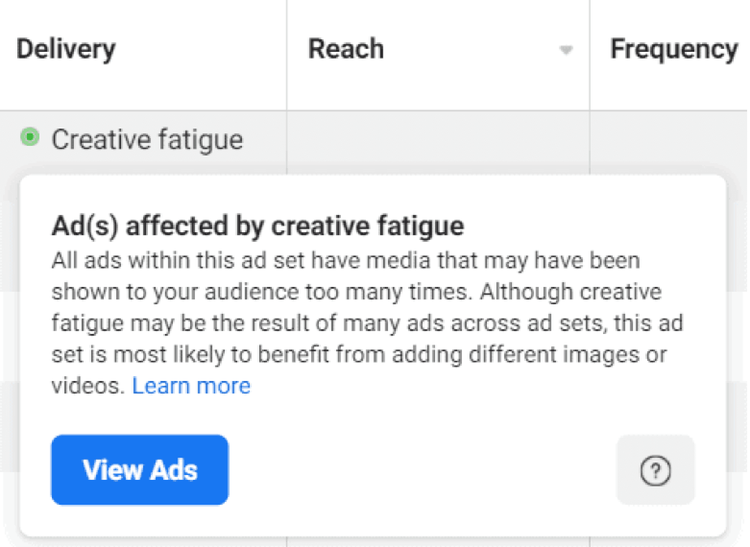The image size is (750, 547).
Task: Select the Frequency column header
Action: 673,48
